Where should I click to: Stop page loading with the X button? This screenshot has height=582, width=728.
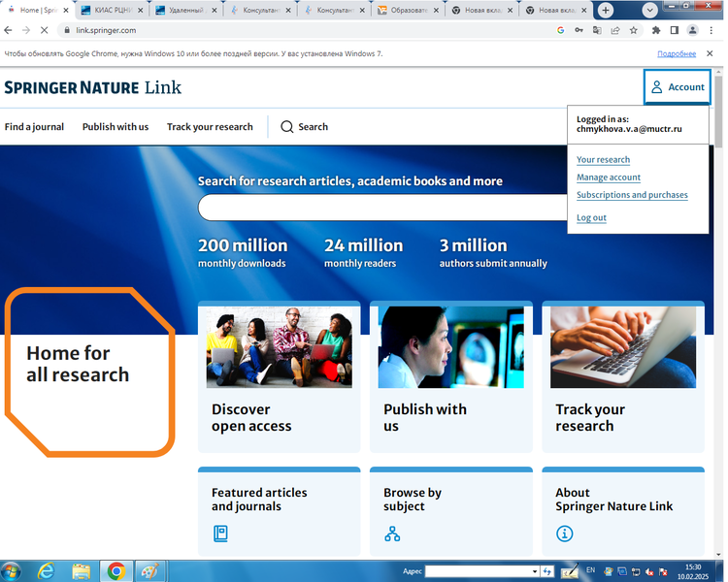(44, 30)
